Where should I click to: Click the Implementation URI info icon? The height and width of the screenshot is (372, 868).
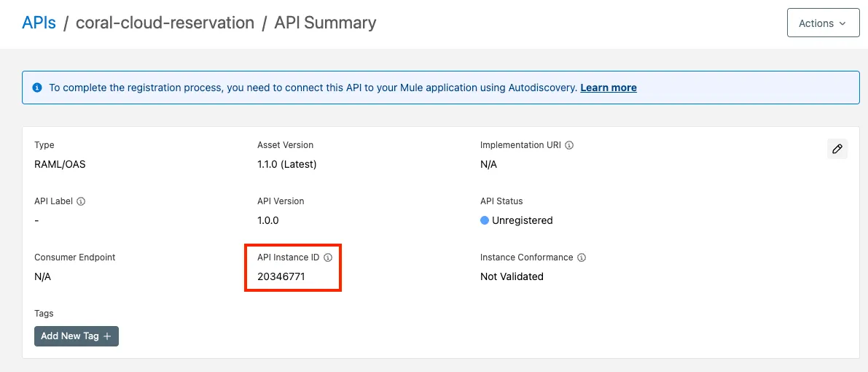click(569, 145)
